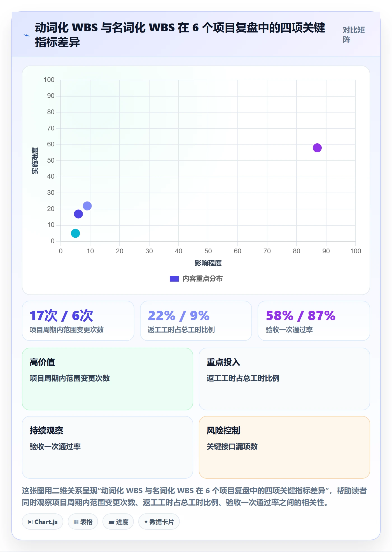Viewport: 392px width, 552px height.
Task: Click 验收一次通过率 text in 持续观察 card
Action: point(55,446)
